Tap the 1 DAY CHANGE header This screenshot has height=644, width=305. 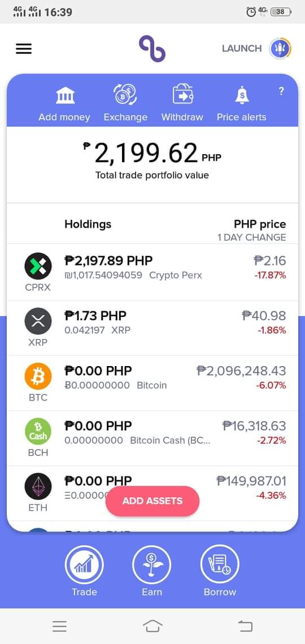pyautogui.click(x=252, y=237)
